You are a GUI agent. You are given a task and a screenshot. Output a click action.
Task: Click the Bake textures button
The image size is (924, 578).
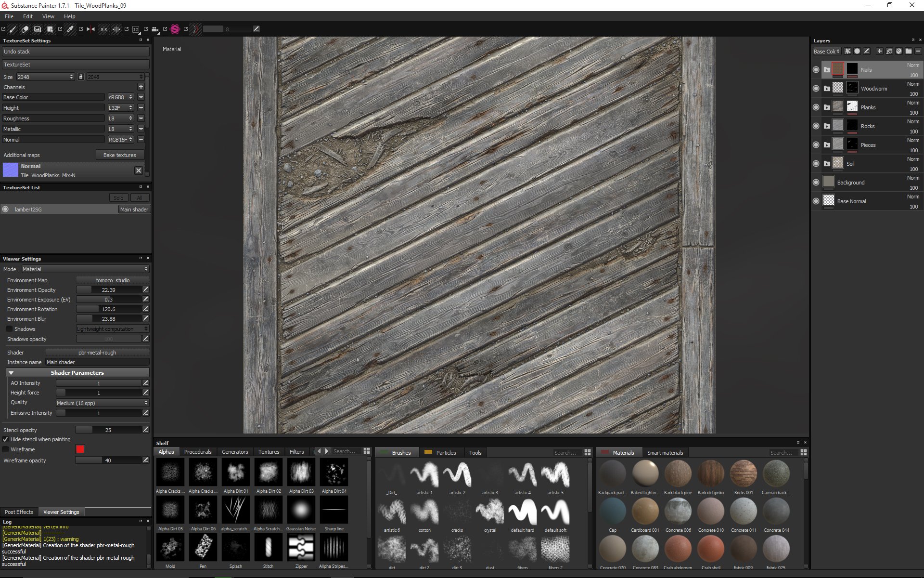119,155
